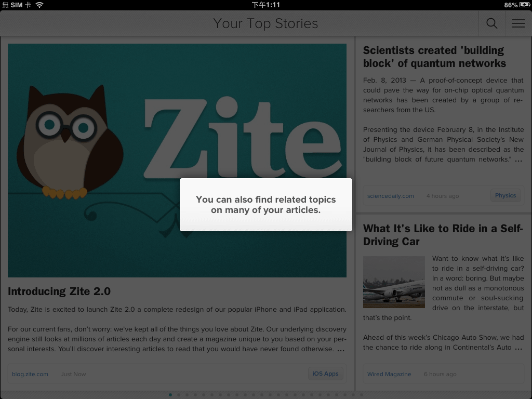Open the blog.zite.com source link
Viewport: 532px width, 399px height.
[30, 374]
